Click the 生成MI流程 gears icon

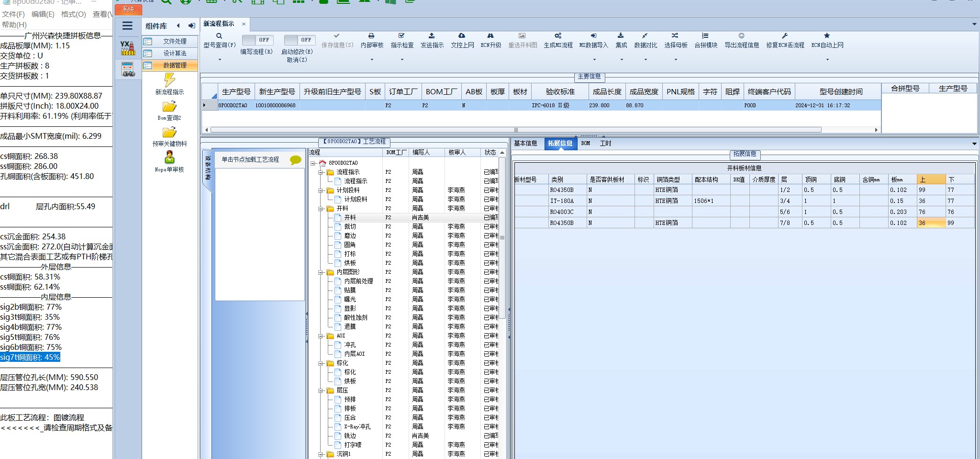click(558, 36)
